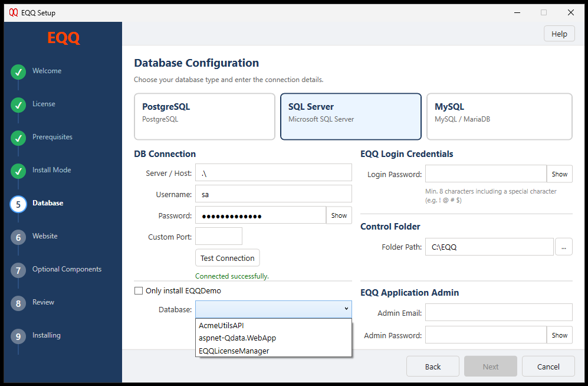Viewport: 588px width, 386px height.
Task: Click the step 9 Installing circle icon
Action: (x=18, y=336)
